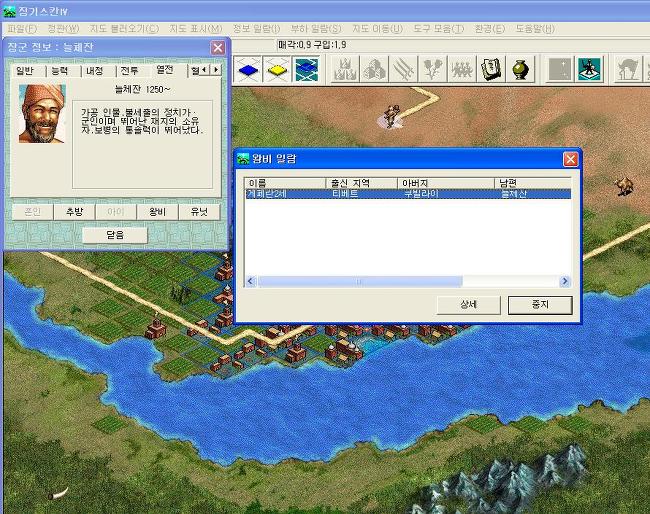Open the 지도 이동(U) menu
Image resolution: width=650 pixels, height=514 pixels.
pyautogui.click(x=377, y=29)
